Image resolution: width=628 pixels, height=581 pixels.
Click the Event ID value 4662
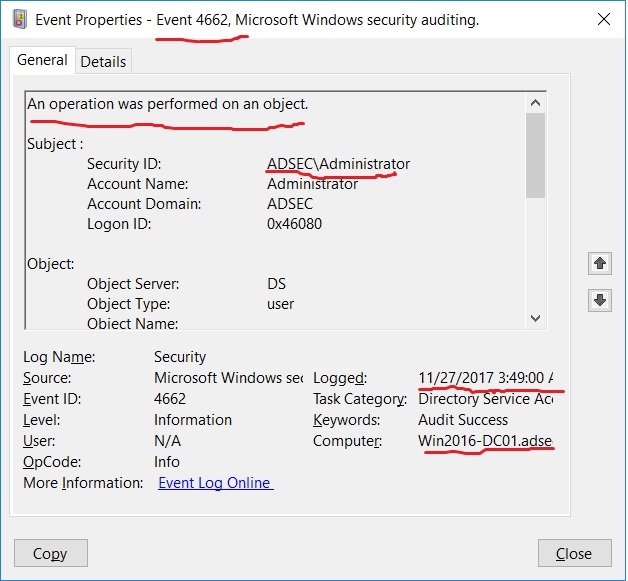tap(172, 399)
